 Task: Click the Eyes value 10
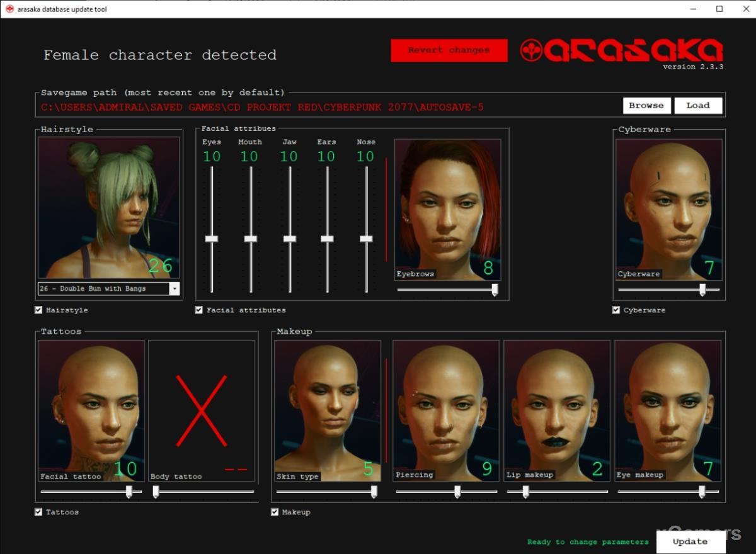(212, 156)
